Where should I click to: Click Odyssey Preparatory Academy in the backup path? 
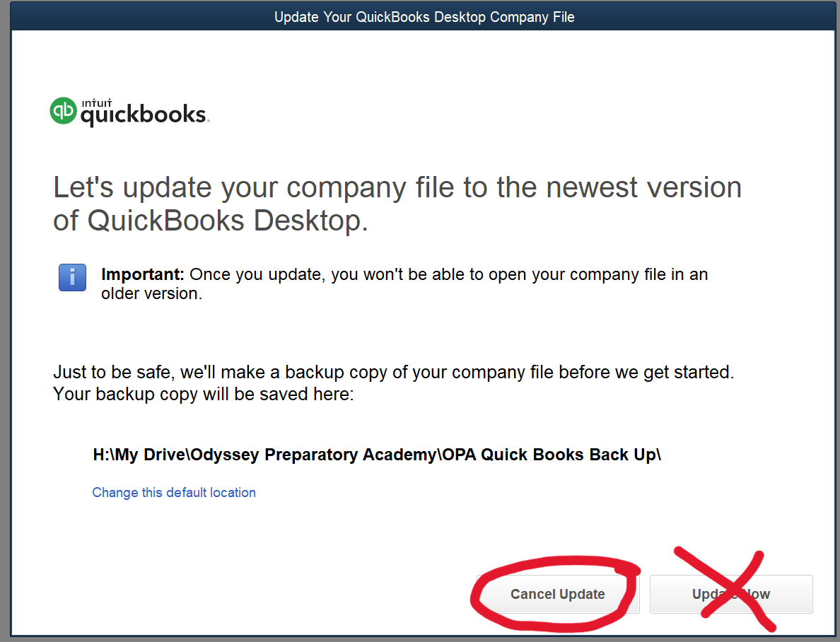(x=314, y=455)
